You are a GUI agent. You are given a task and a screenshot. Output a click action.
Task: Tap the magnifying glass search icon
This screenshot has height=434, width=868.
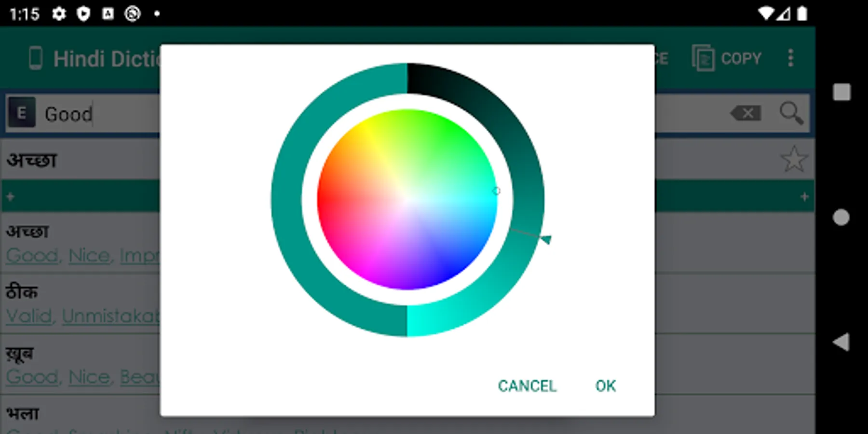[x=791, y=113]
